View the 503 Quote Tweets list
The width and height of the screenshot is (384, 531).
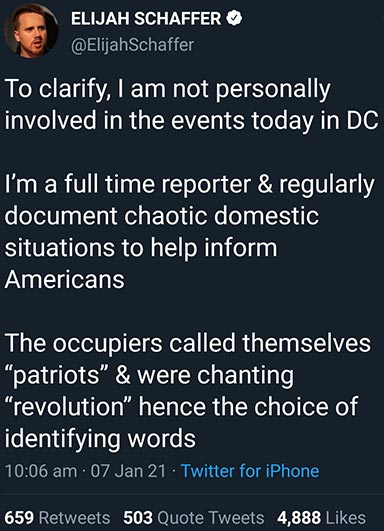point(194,518)
